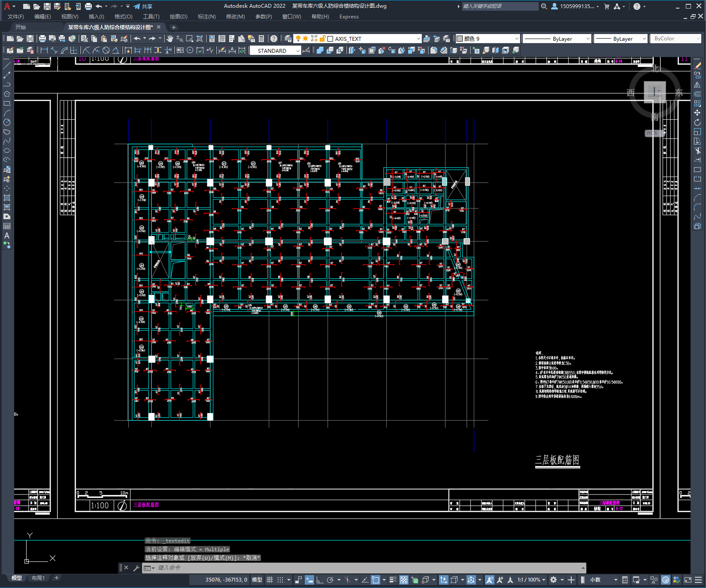Click the new drawing tab plus button
The height and width of the screenshot is (588, 706).
coord(174,27)
